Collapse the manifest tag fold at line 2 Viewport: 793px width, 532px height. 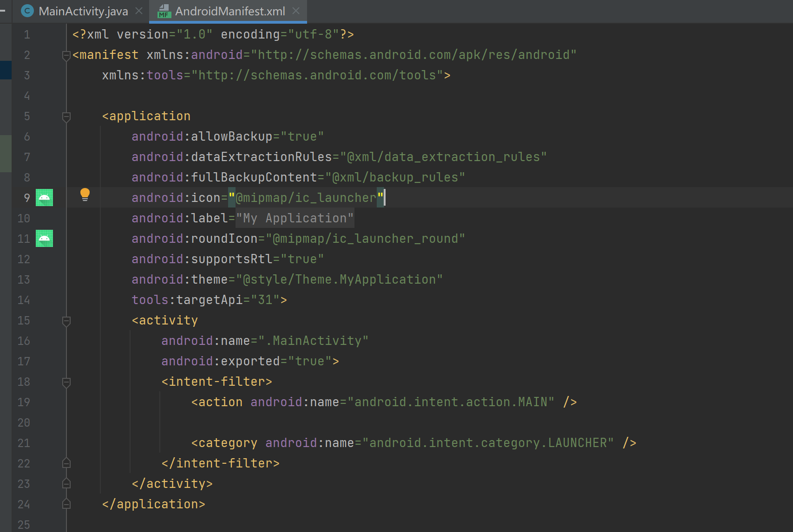(66, 56)
